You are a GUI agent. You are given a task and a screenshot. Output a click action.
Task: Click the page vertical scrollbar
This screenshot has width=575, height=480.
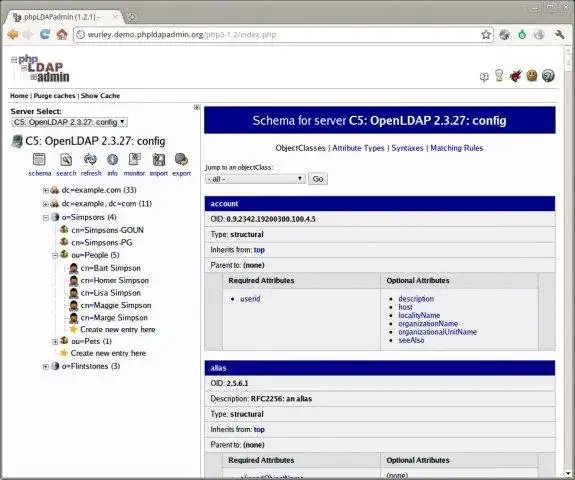pyautogui.click(x=568, y=260)
